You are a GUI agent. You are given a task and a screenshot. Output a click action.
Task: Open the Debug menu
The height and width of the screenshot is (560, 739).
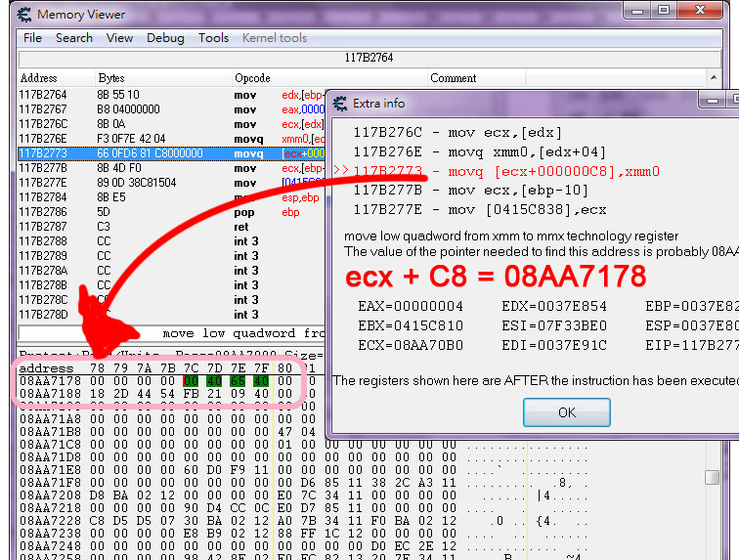(165, 38)
